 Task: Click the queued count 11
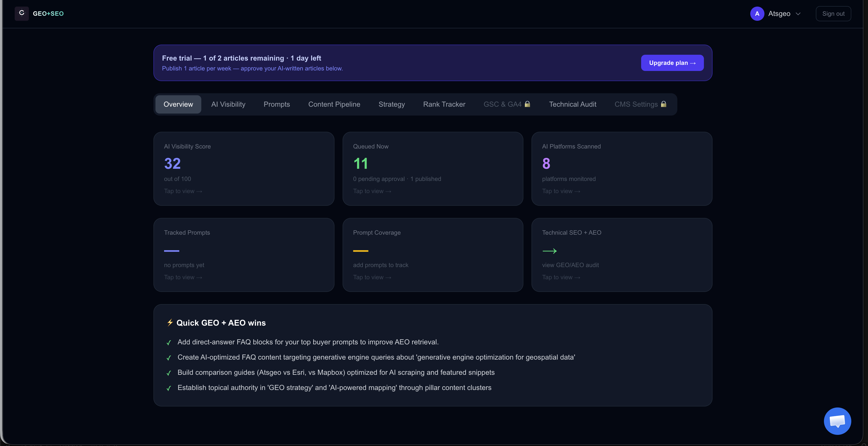[360, 163]
